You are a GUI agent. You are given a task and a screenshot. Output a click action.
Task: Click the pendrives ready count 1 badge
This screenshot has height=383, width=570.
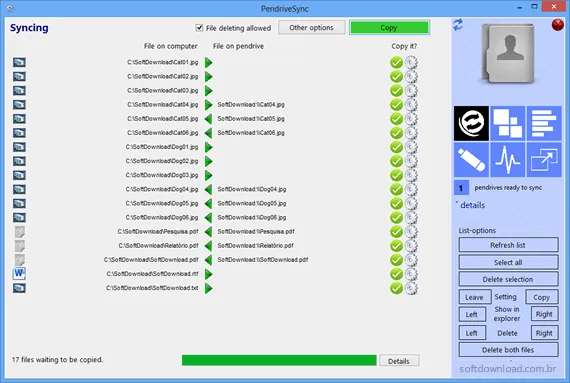pyautogui.click(x=461, y=188)
